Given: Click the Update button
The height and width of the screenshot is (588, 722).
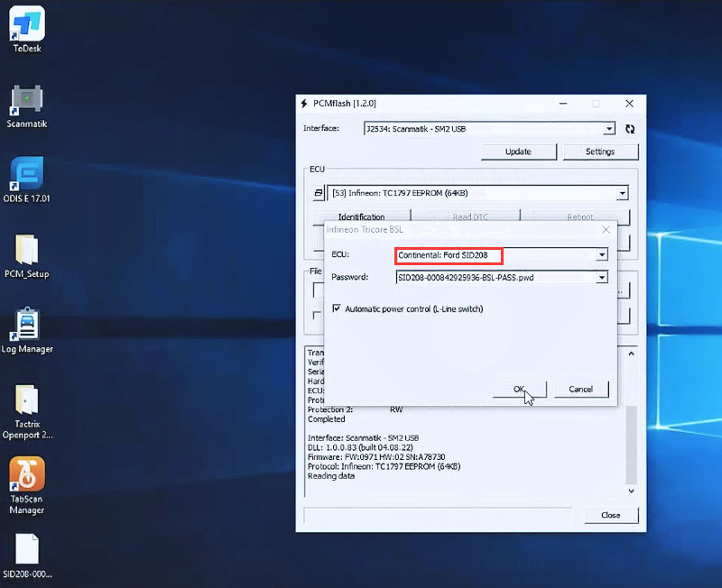Looking at the screenshot, I should point(518,152).
